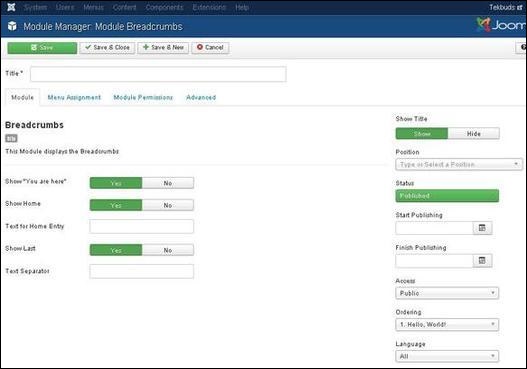Screen dimensions: 527x369
Task: Click the module cube icon beside Module Manager
Action: (12, 26)
